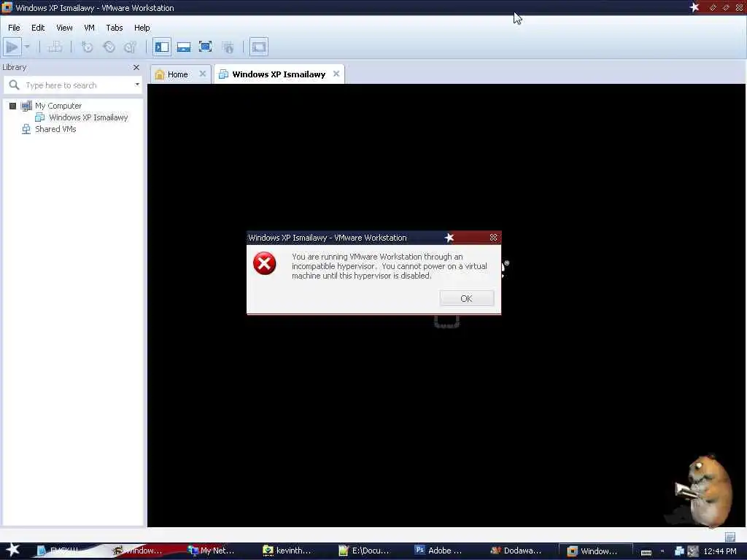Click the Window... VMware taskbar button
This screenshot has width=747, height=560.
pos(595,551)
